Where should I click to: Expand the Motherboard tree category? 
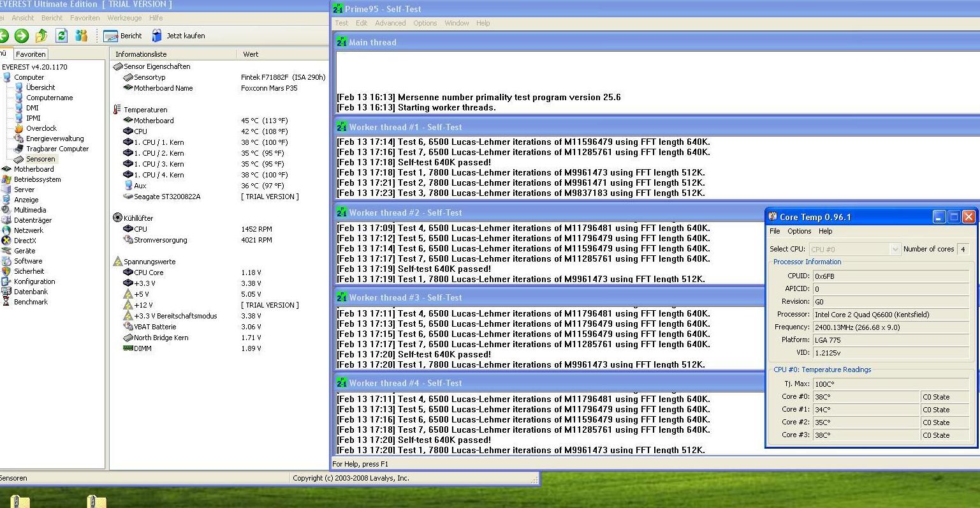34,169
